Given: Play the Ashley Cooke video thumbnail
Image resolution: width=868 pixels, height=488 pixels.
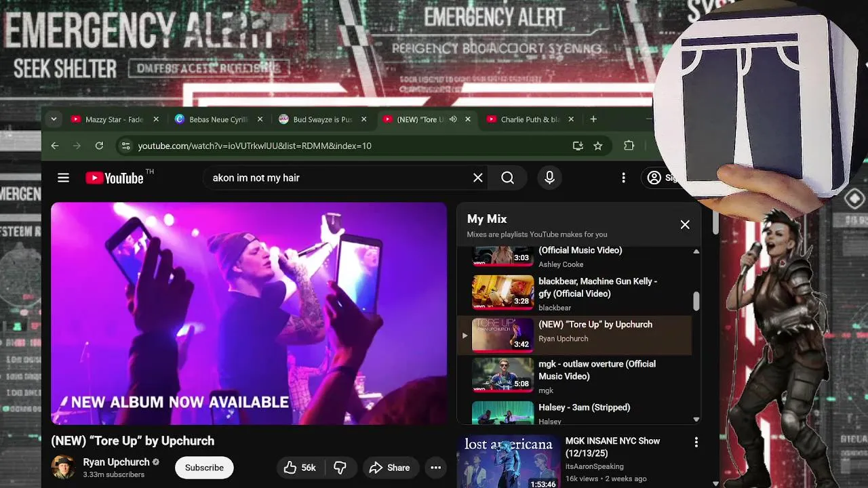Looking at the screenshot, I should (x=502, y=256).
